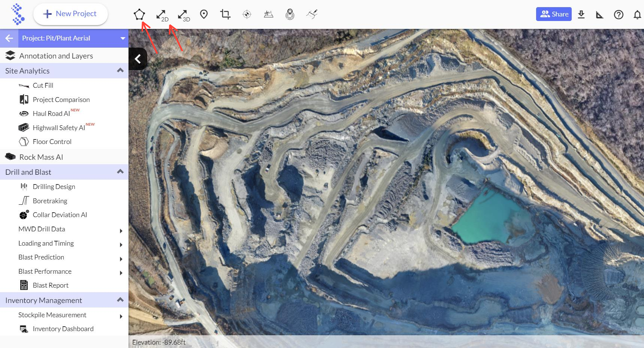This screenshot has height=348, width=644.
Task: Place a location pin marker
Action: tap(204, 15)
